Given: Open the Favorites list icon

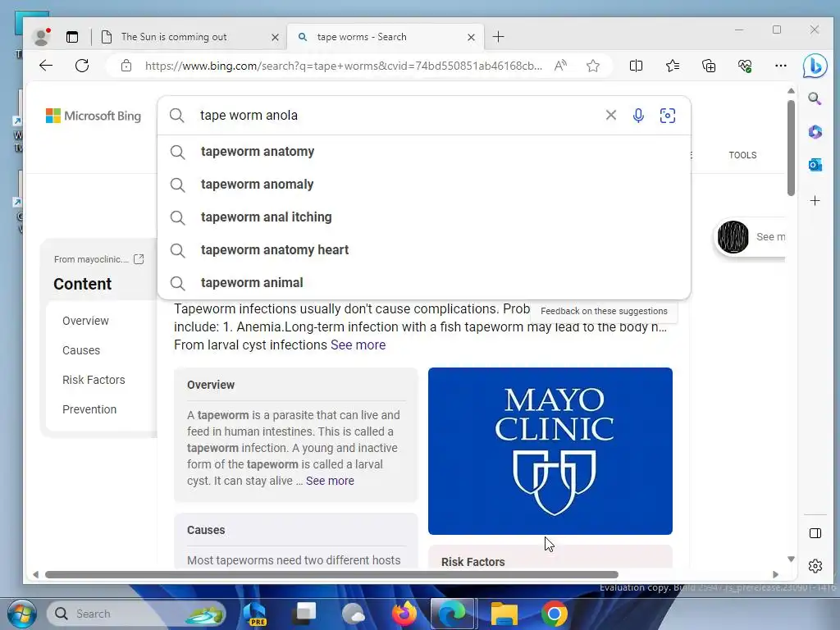Looking at the screenshot, I should coord(673,66).
